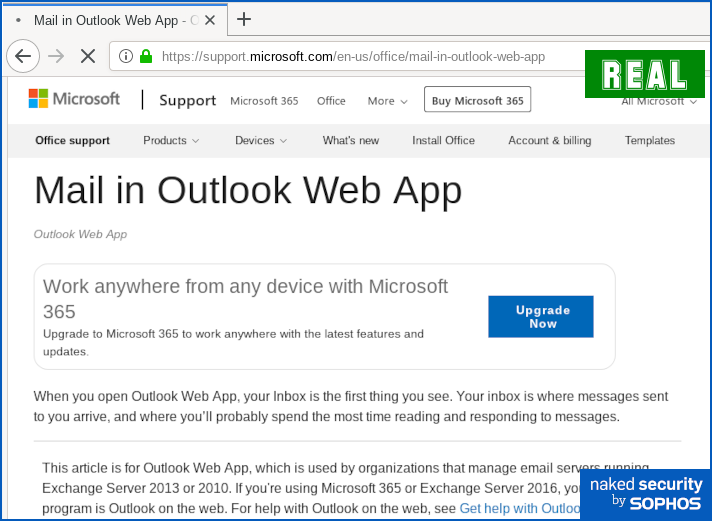Screen dimensions: 712x521
Task: Go to the Templates menu item
Action: (650, 141)
